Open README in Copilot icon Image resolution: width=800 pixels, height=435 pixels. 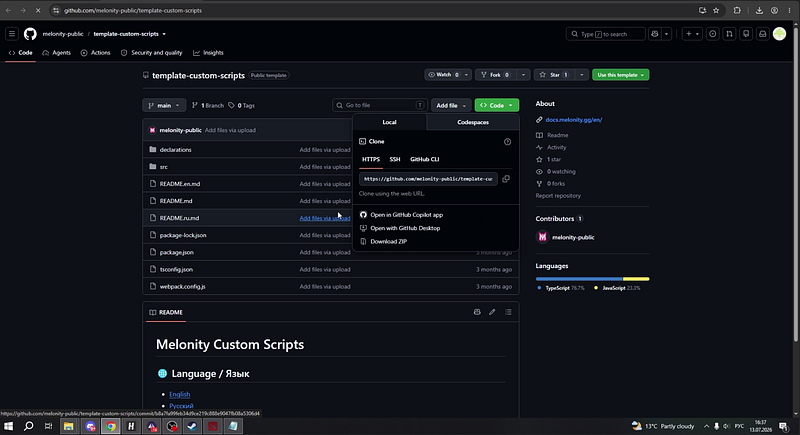(477, 312)
